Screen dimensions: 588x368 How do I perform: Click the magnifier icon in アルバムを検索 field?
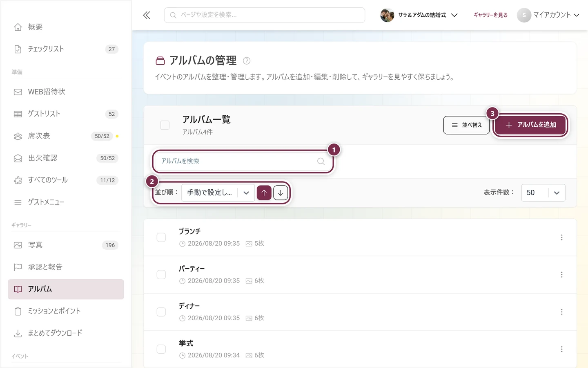(321, 161)
